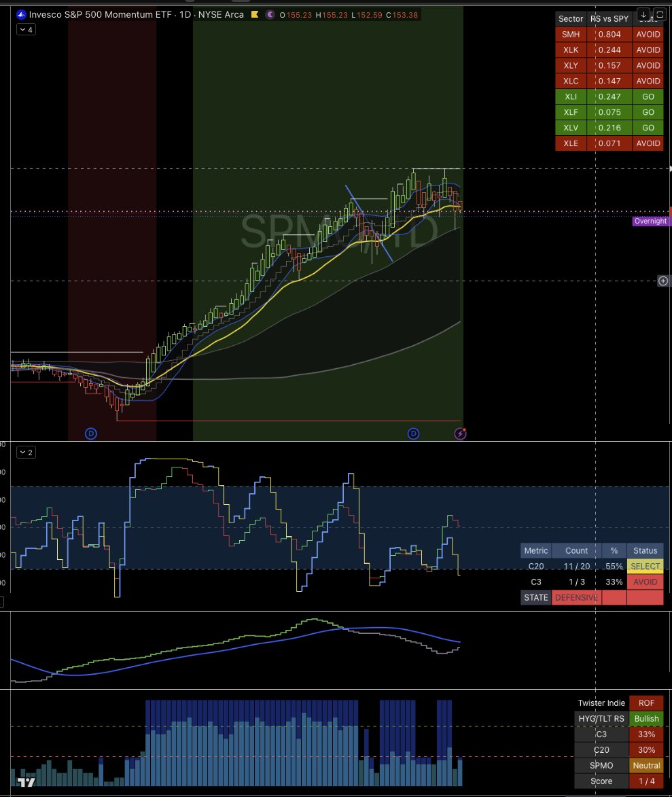Click the purple Overnight price label

tap(650, 221)
